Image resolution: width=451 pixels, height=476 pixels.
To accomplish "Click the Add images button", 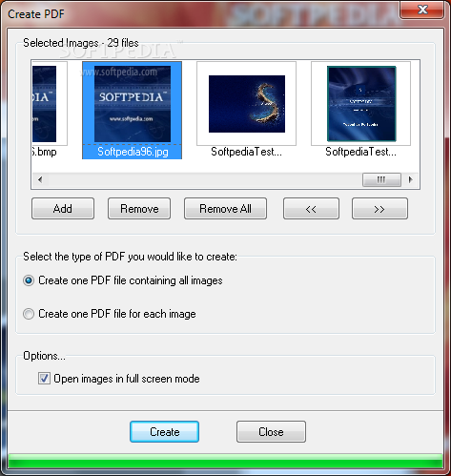I will pyautogui.click(x=63, y=209).
